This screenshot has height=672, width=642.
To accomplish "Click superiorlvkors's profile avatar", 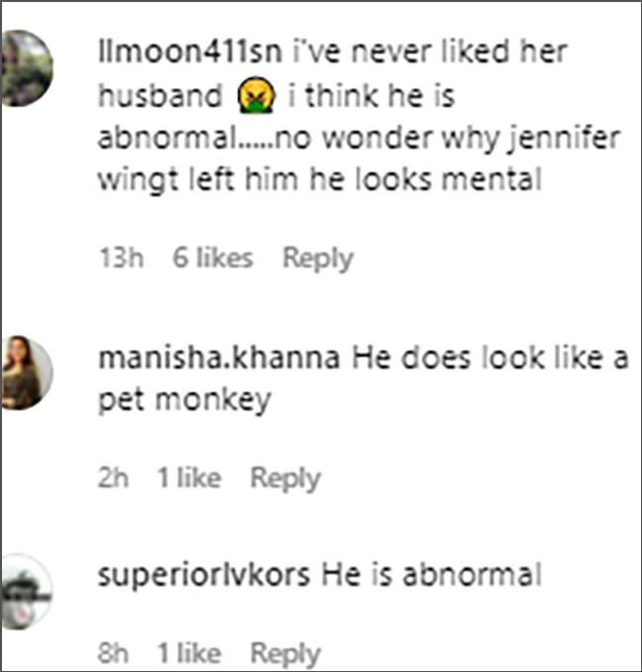I will coord(26,589).
